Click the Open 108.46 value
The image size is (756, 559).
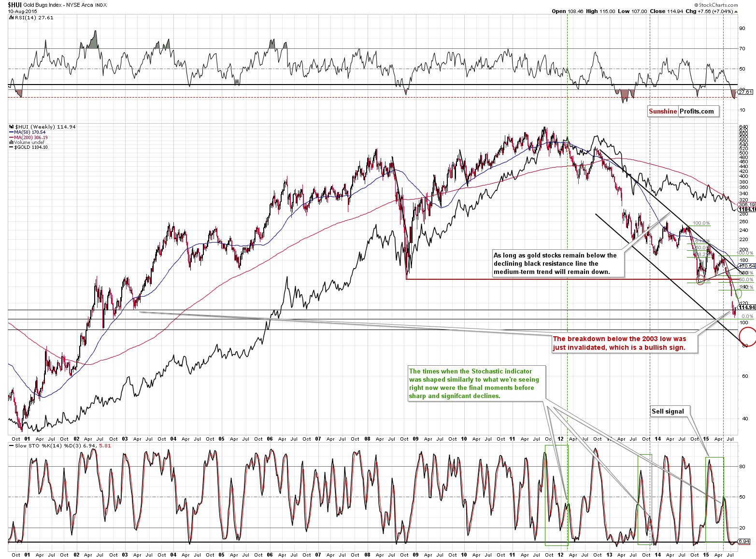567,11
